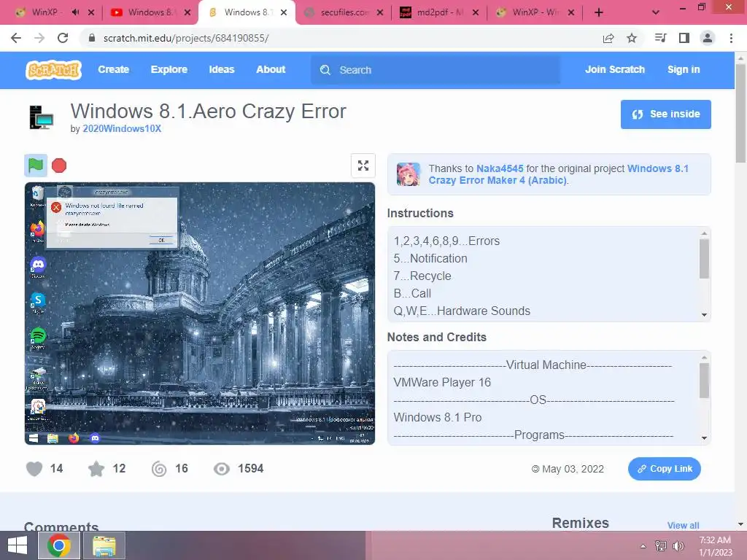Open Chrome three-dot menu
This screenshot has width=747, height=560.
tap(731, 38)
